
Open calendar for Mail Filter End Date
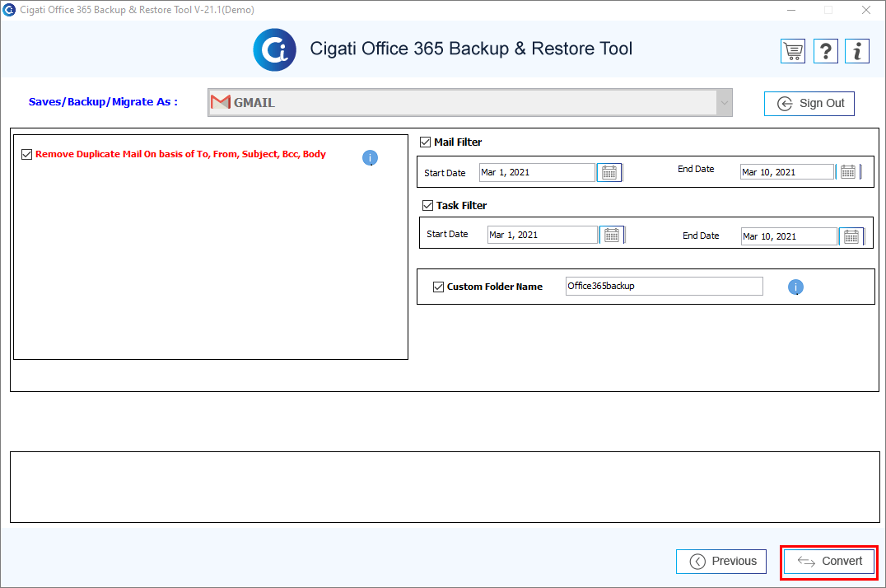click(x=848, y=172)
